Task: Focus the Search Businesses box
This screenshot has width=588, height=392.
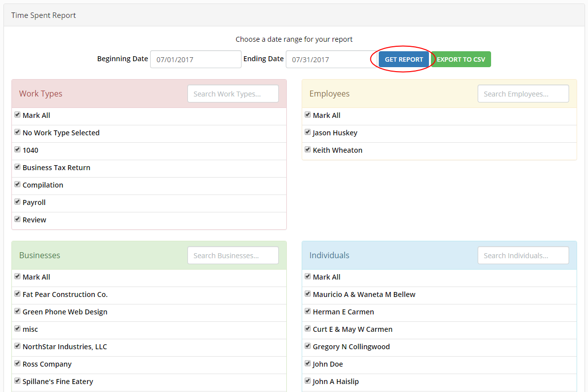Action: (x=233, y=255)
